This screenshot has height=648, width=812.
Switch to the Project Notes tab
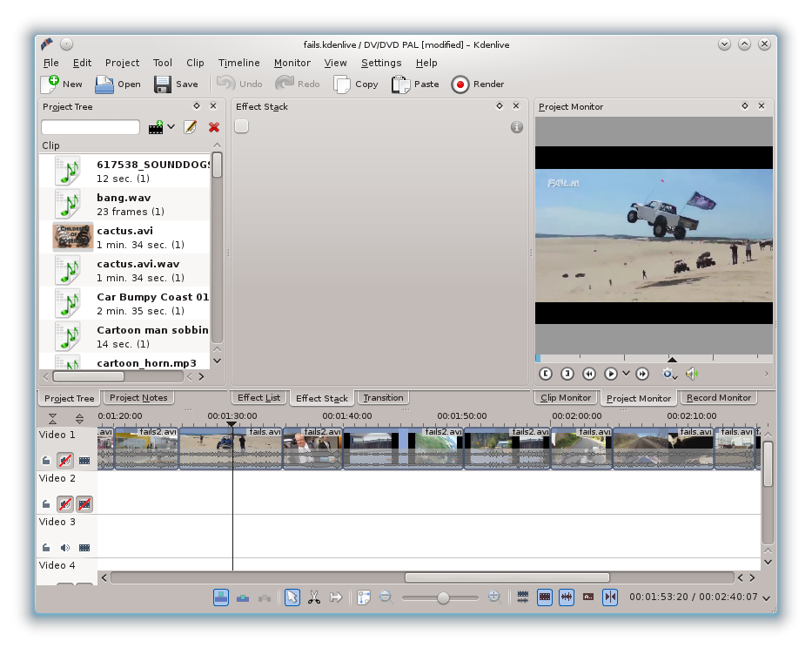pyautogui.click(x=138, y=398)
